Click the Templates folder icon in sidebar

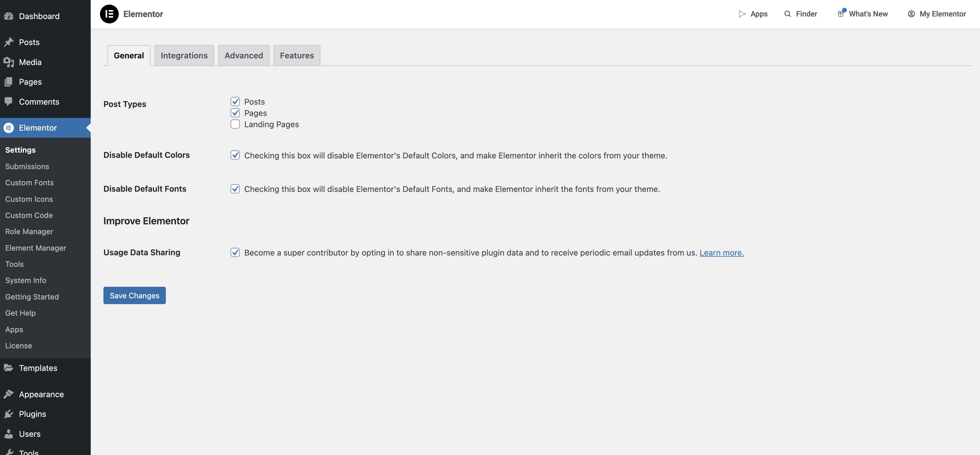[x=9, y=368]
